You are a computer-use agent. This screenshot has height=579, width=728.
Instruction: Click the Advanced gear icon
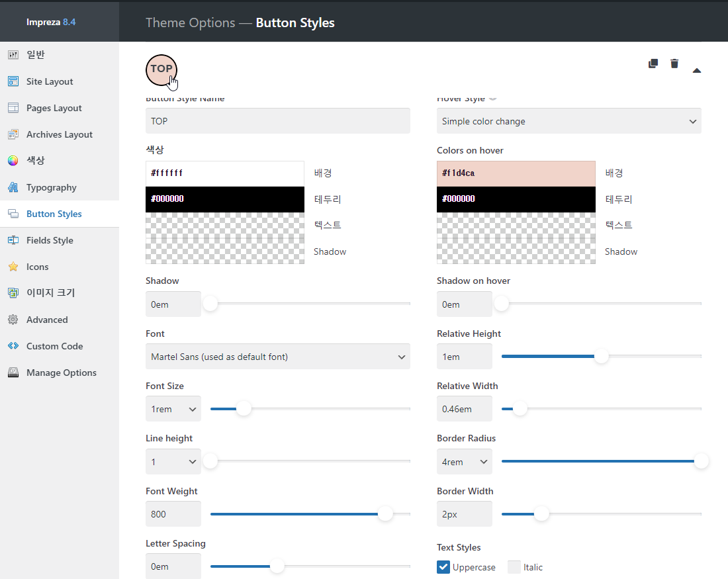click(13, 320)
